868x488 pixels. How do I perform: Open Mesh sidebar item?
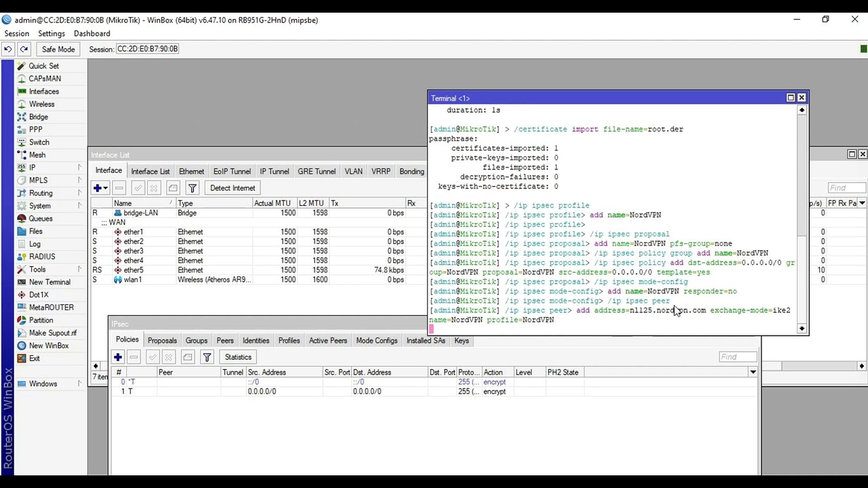pyautogui.click(x=37, y=155)
